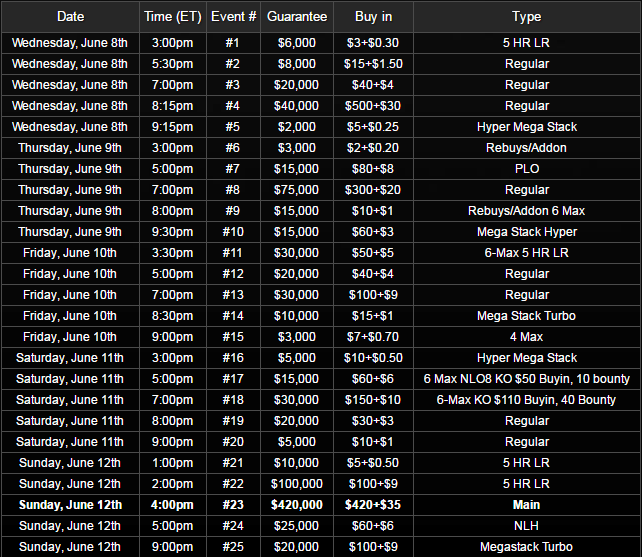Click the $100,000 guarantee cell
The image size is (642, 557).
coord(295,484)
